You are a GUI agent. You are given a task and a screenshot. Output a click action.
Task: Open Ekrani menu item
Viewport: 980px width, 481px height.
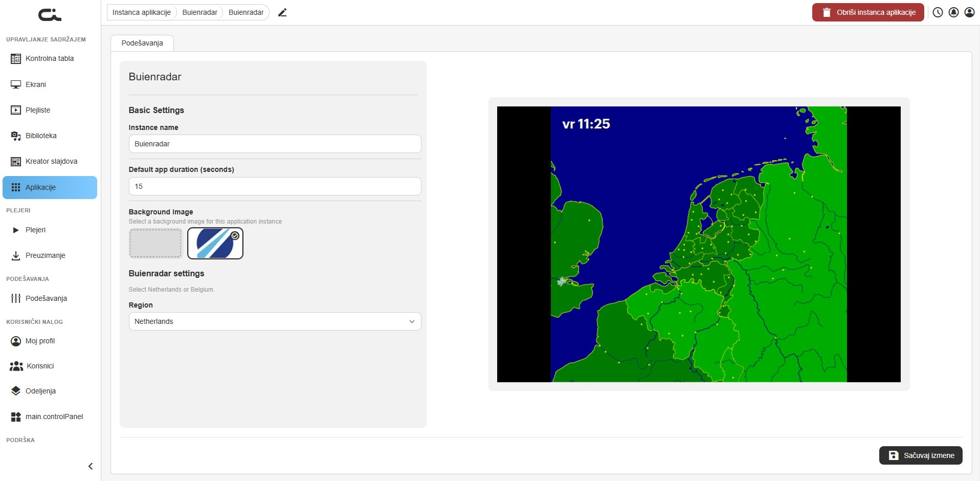point(50,84)
